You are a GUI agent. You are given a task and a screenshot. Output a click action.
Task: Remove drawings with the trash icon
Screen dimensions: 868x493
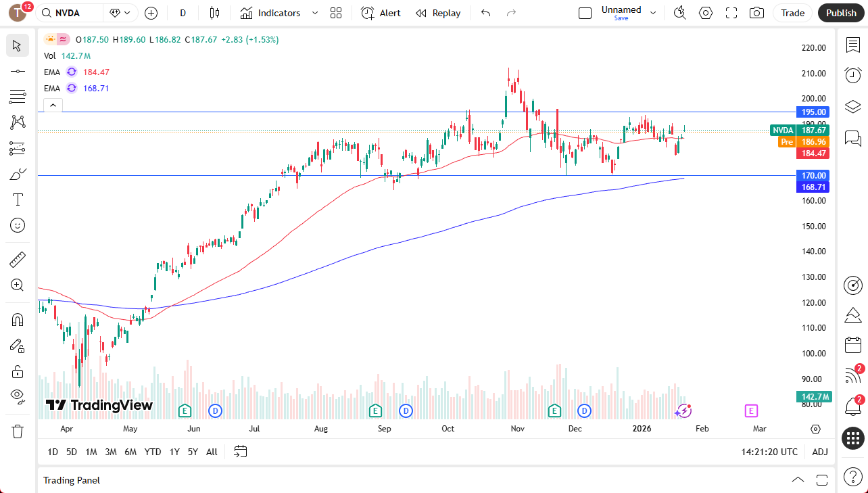[18, 431]
